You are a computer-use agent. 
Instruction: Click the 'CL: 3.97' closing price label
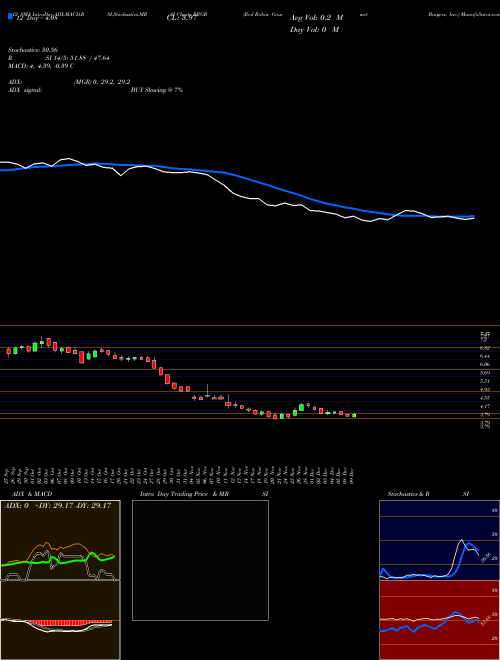182,18
